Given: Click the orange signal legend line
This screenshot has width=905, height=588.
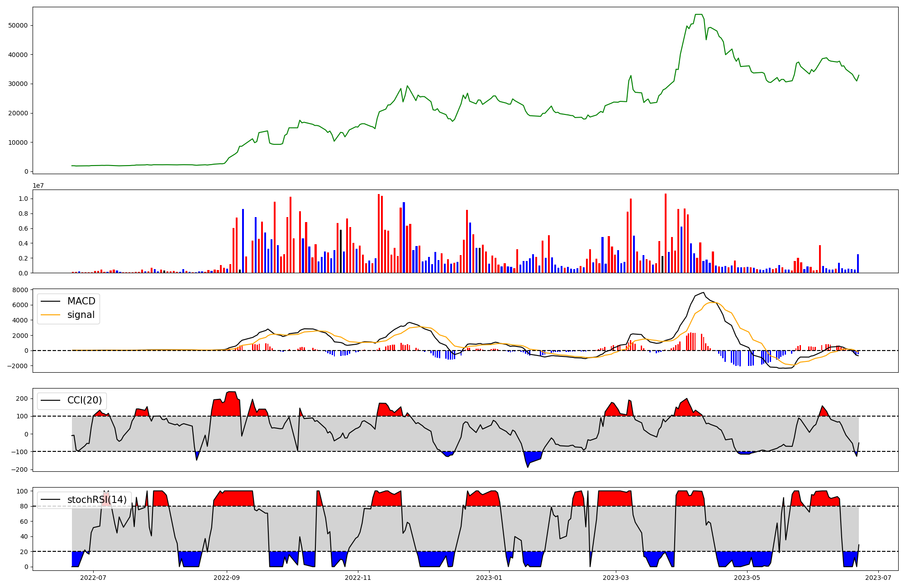Looking at the screenshot, I should coord(50,315).
